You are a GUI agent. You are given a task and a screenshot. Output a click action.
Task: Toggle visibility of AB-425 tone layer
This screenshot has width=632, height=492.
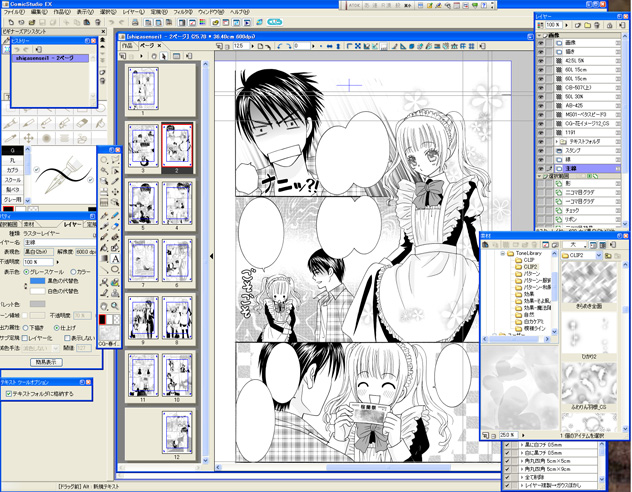pyautogui.click(x=540, y=106)
